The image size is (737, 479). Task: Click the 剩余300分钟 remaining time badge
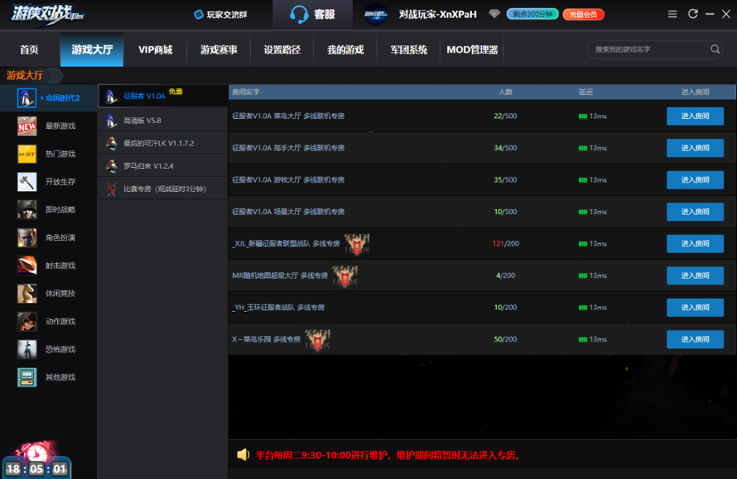coord(532,14)
